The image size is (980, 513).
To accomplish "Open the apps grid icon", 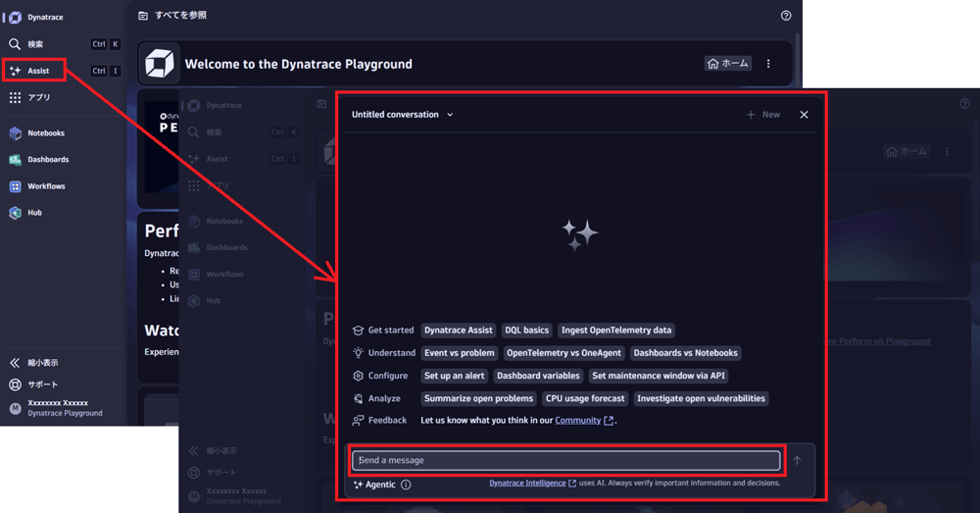I will click(15, 98).
